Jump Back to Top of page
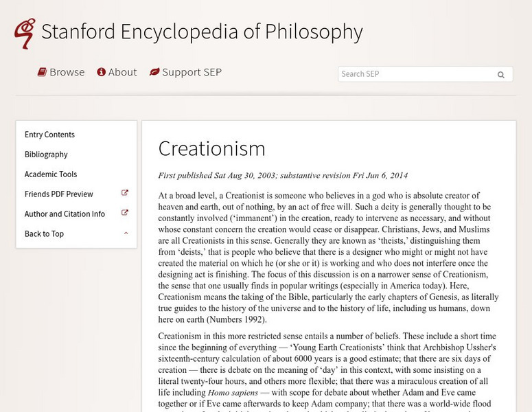Image resolution: width=532 pixels, height=412 pixels. (44, 234)
